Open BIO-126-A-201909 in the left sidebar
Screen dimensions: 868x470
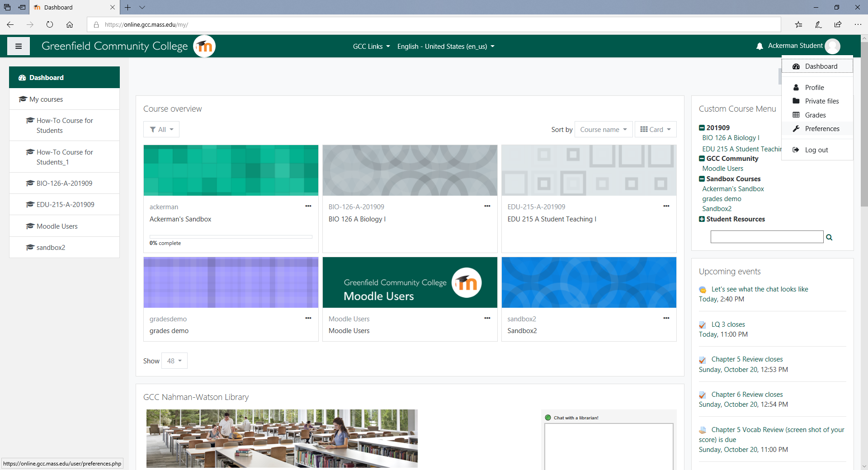(64, 183)
